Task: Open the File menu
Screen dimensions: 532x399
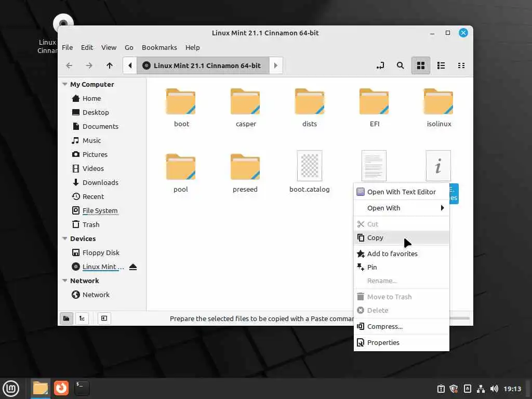Action: pos(67,47)
